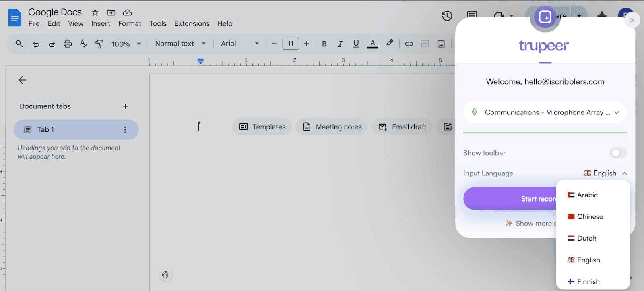Screen dimensions: 644x291
Task: Open the Normal text style dropdown
Action: pyautogui.click(x=180, y=44)
